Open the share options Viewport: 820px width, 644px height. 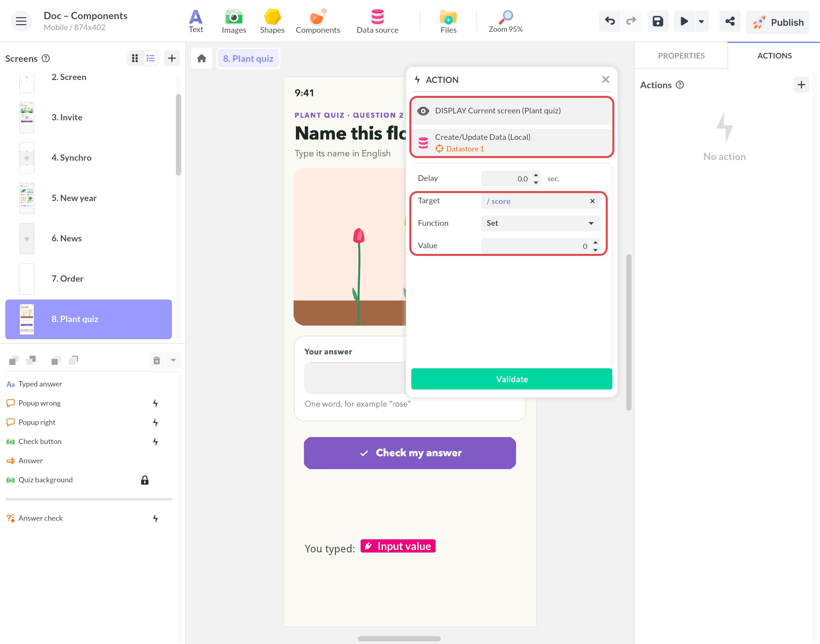729,21
